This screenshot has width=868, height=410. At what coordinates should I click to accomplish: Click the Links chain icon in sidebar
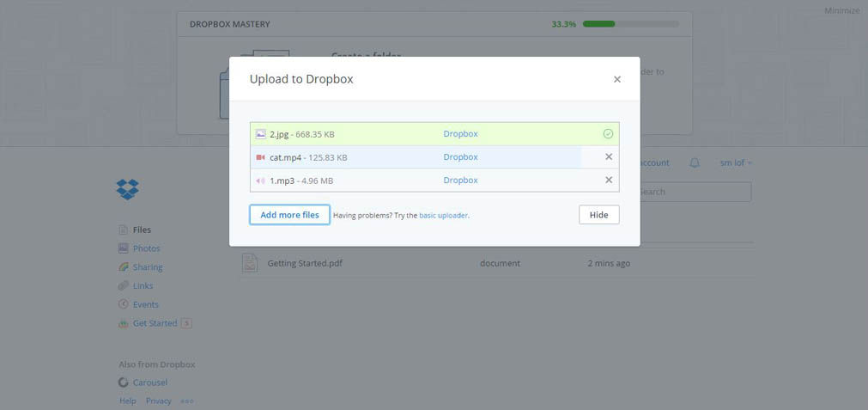tap(124, 286)
